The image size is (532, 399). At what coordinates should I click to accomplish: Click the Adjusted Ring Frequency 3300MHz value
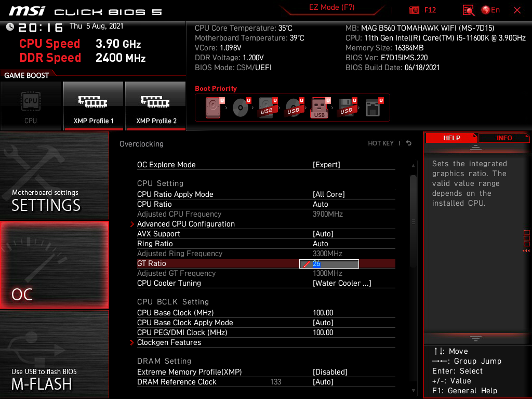pyautogui.click(x=327, y=254)
